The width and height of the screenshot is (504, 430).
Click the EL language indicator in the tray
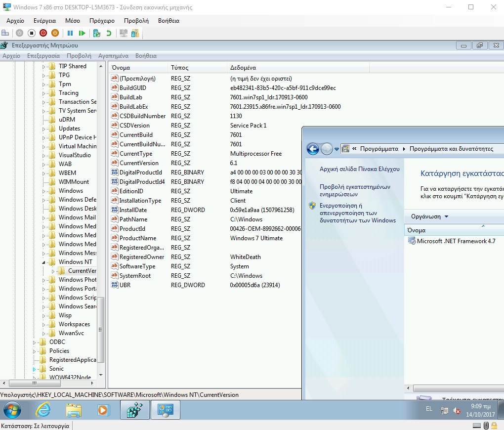[x=429, y=409]
